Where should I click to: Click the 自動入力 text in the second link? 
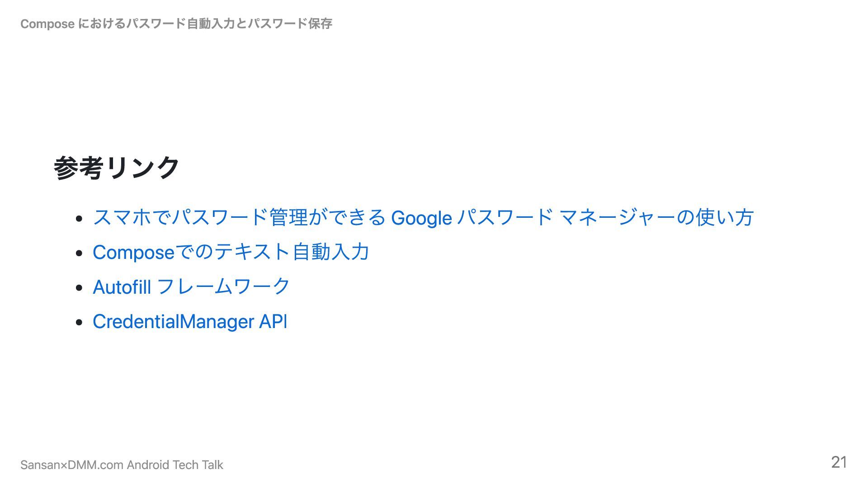coord(331,252)
